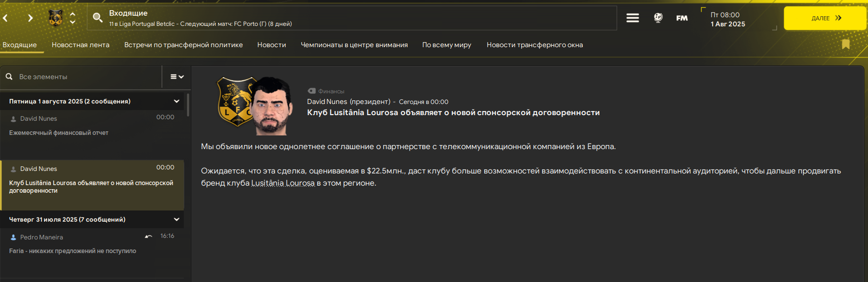The image size is (868, 282).
Task: Click the down chevron beside the badge
Action: coord(73,22)
